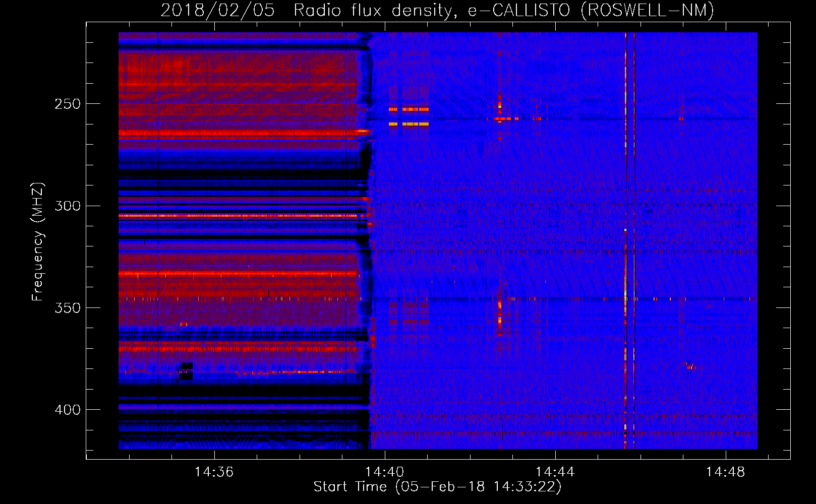Click the 14:48 time tick label
The height and width of the screenshot is (504, 816).
[725, 472]
